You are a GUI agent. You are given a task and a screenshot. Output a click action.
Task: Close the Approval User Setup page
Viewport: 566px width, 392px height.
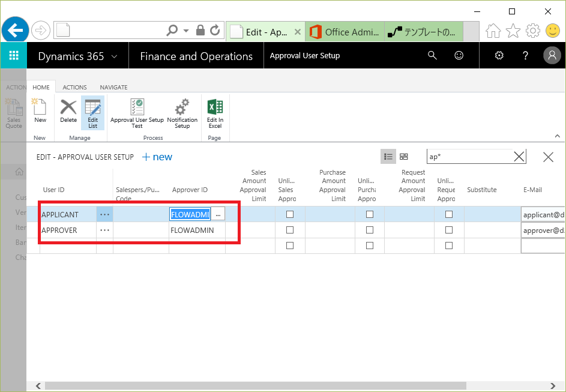click(549, 157)
